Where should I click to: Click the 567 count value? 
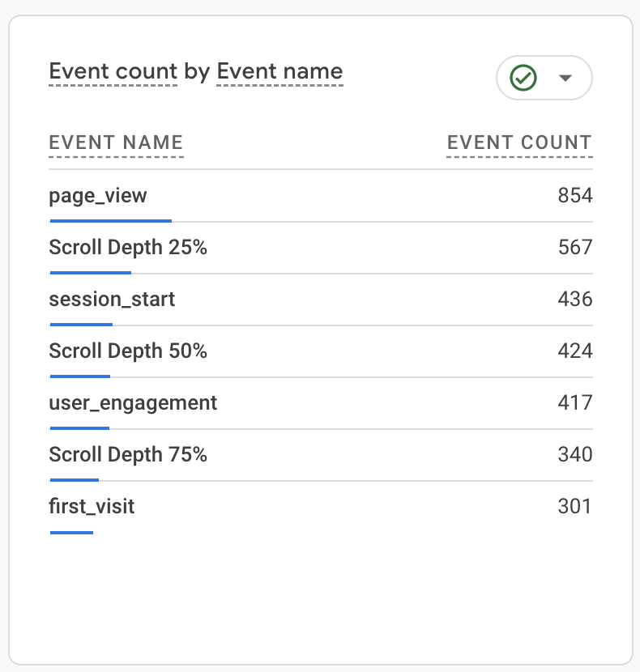coord(575,248)
